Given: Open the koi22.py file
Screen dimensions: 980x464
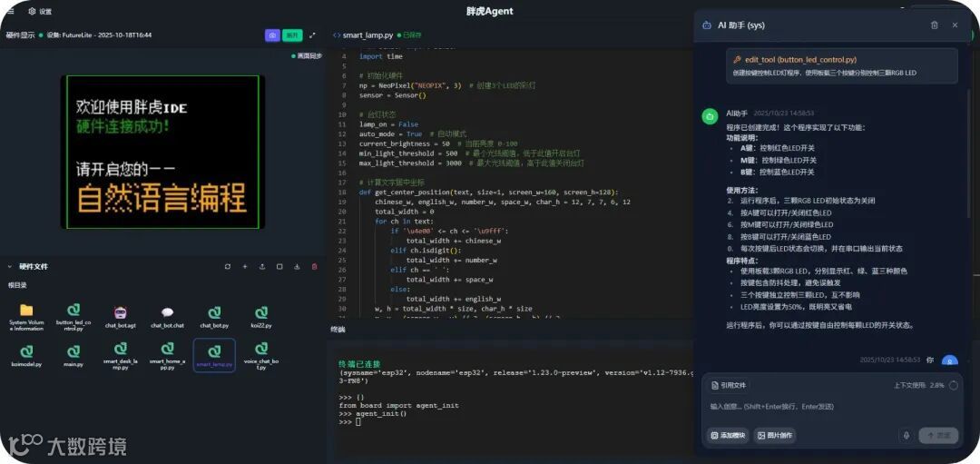Looking at the screenshot, I should (261, 317).
